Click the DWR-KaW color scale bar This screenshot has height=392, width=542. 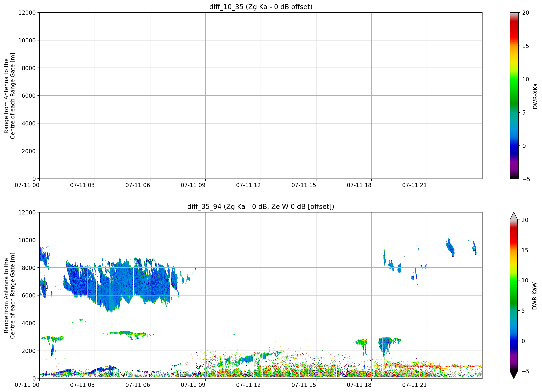click(514, 295)
